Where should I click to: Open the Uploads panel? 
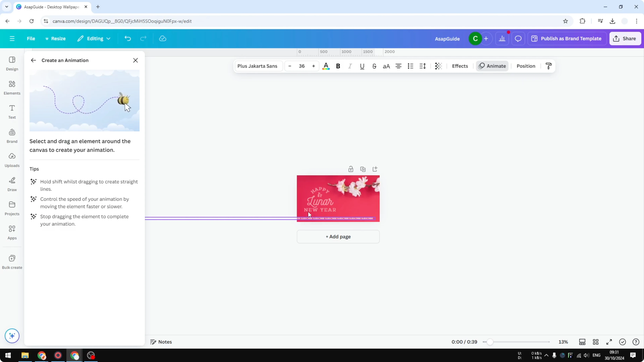[x=12, y=160]
